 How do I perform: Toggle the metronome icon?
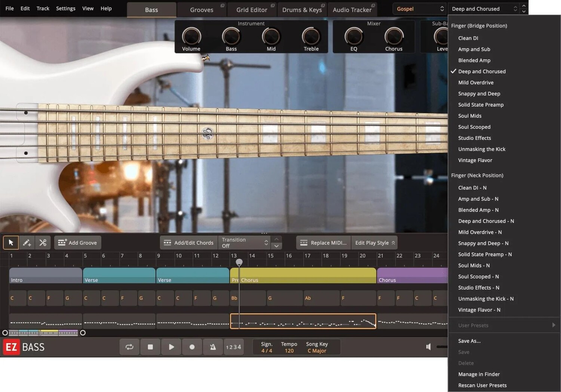[213, 347]
